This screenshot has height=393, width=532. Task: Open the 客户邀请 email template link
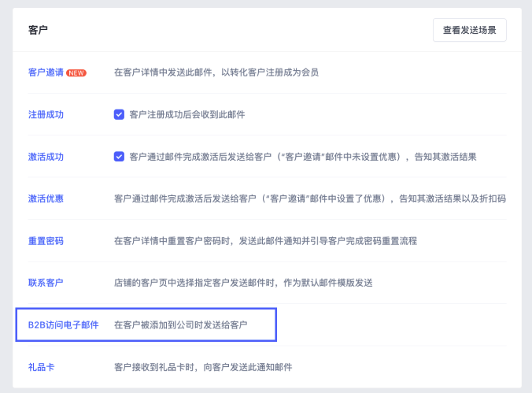46,72
